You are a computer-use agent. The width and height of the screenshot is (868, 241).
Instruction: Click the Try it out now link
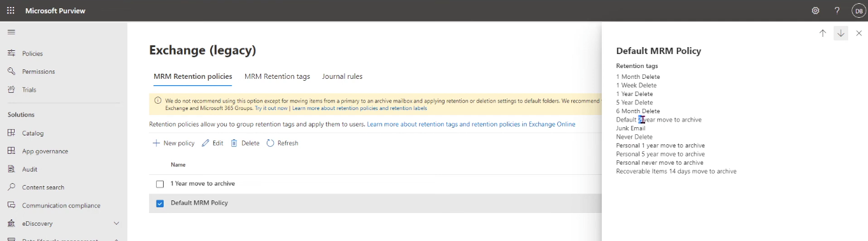pyautogui.click(x=271, y=108)
